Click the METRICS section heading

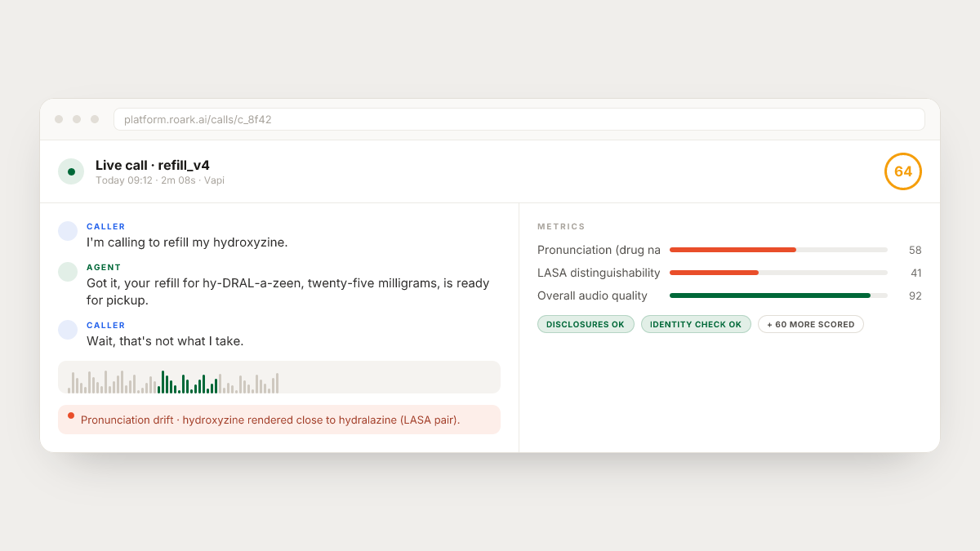pyautogui.click(x=561, y=227)
